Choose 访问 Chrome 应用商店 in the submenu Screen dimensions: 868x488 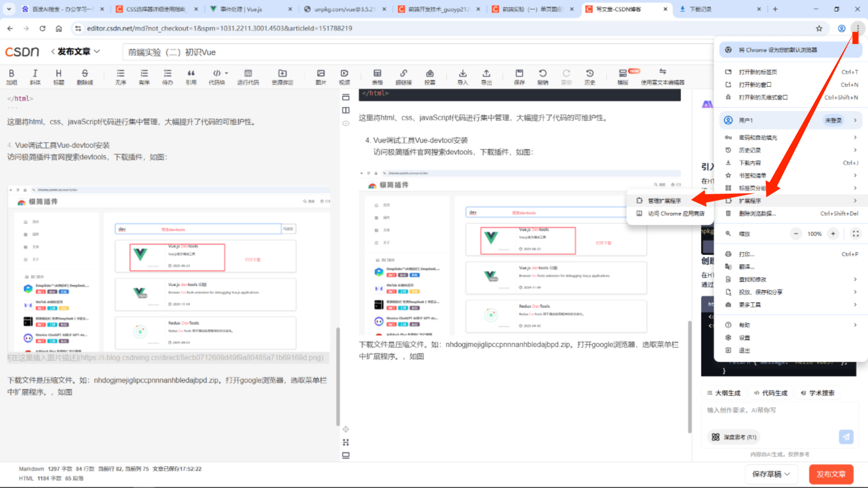(670, 213)
